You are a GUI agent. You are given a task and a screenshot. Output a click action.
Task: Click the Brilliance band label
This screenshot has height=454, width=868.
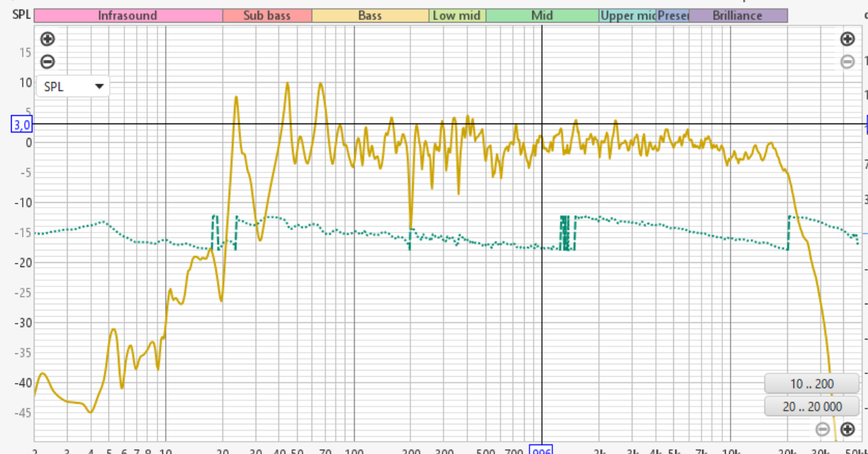tap(737, 15)
